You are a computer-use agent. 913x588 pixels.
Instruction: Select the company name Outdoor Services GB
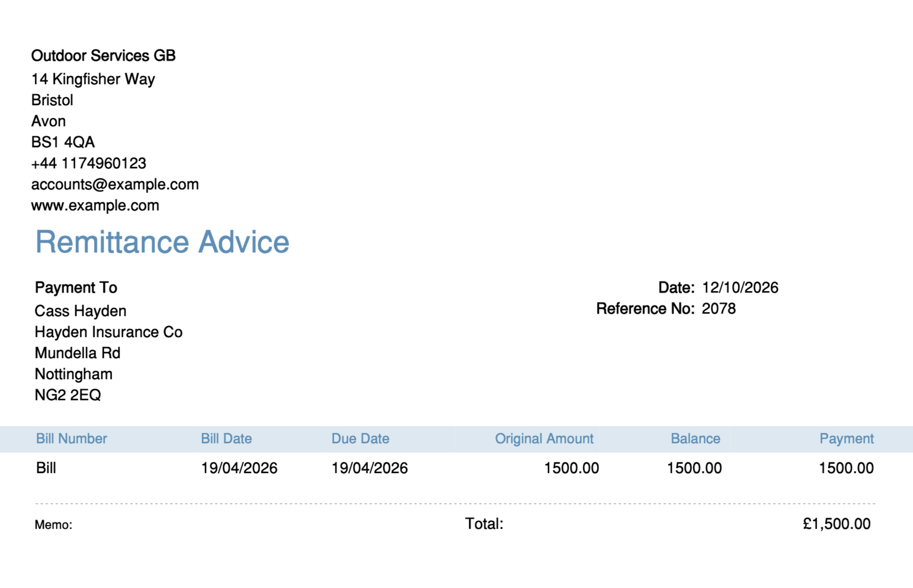[x=103, y=56]
